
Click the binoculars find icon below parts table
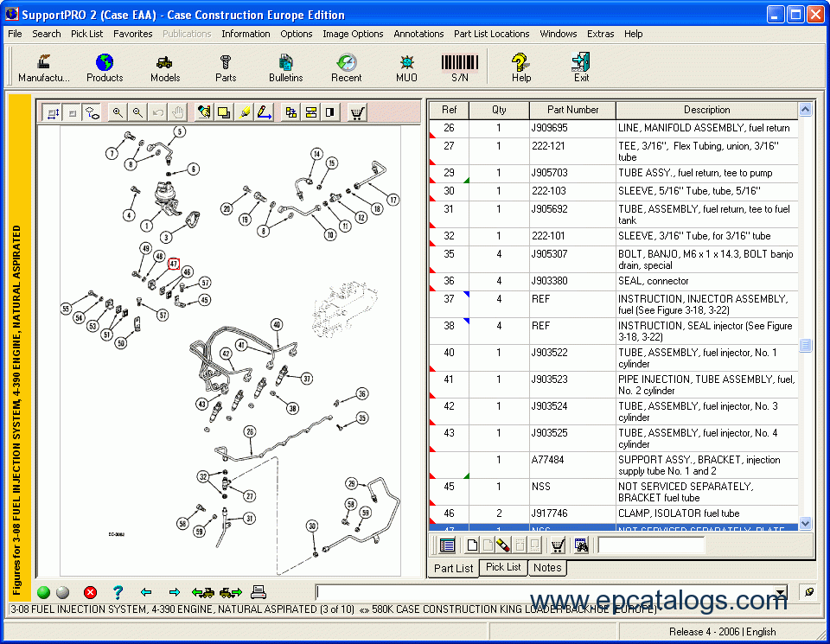pyautogui.click(x=581, y=545)
